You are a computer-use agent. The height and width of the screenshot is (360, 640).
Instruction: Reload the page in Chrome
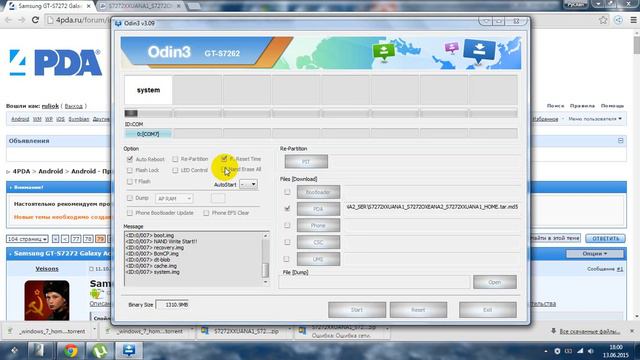click(x=36, y=20)
